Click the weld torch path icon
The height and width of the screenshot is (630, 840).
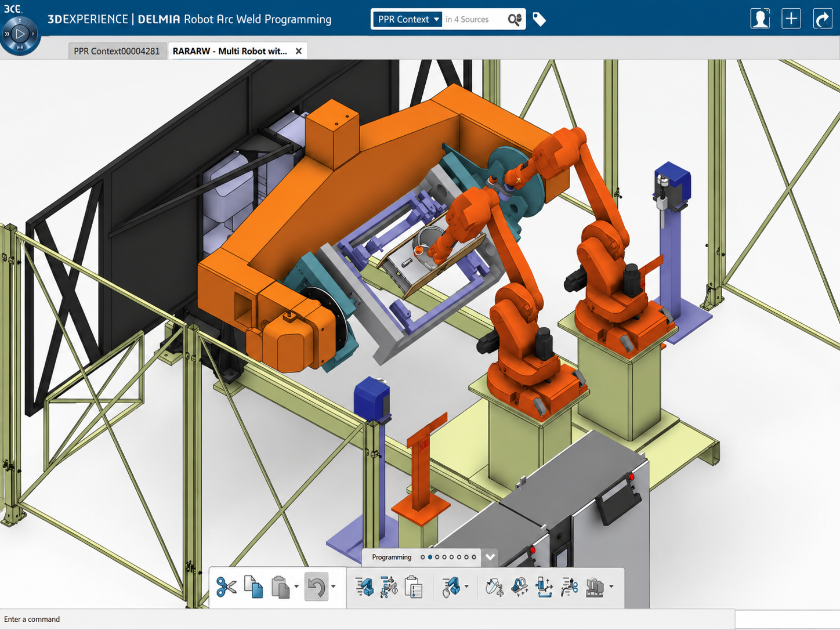click(494, 587)
